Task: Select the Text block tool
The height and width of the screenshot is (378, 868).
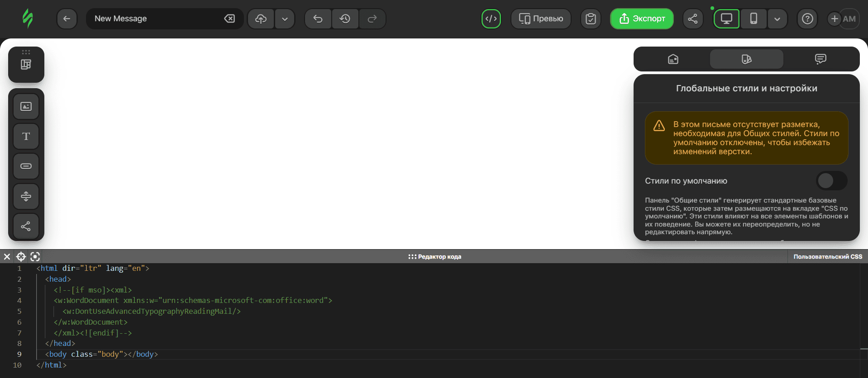Action: click(x=26, y=137)
